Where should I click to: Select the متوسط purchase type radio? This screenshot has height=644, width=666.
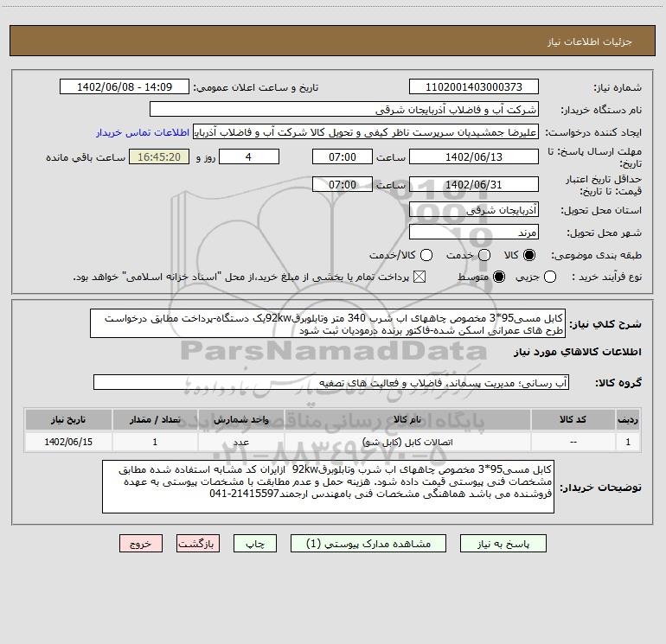(x=499, y=277)
